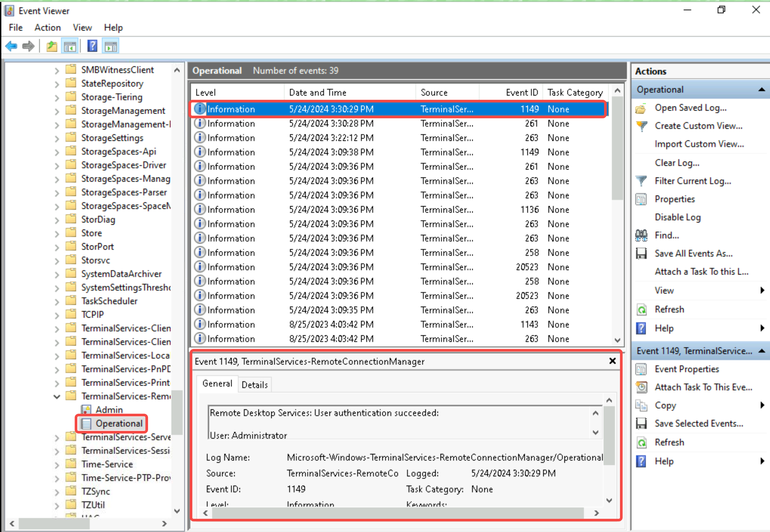Sort by the Level column header
This screenshot has height=532, width=770.
[x=238, y=92]
